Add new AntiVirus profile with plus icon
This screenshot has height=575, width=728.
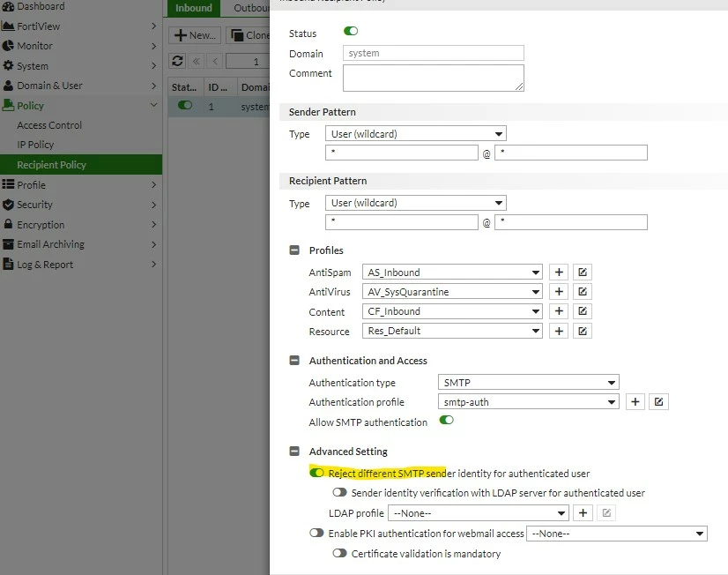(x=559, y=292)
